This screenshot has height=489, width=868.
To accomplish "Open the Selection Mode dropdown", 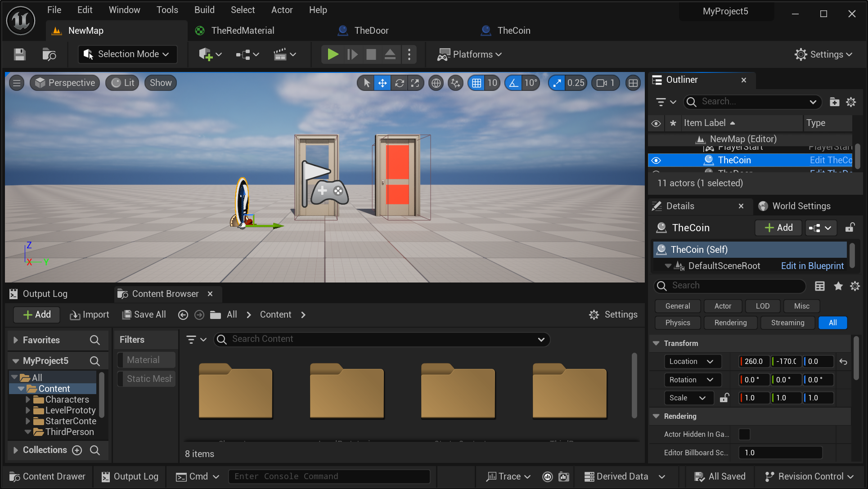I will [127, 54].
